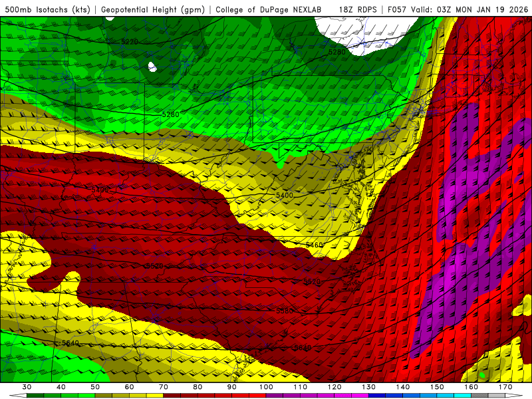The height and width of the screenshot is (399, 532).
Task: Click the darkest red legend swatch
Action: point(172,396)
